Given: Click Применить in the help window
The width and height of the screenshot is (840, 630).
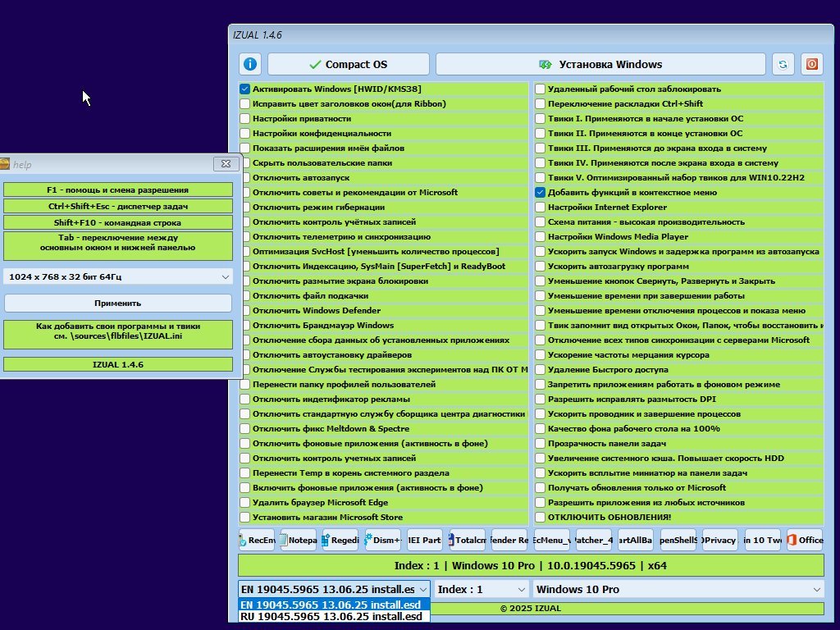Looking at the screenshot, I should tap(118, 304).
